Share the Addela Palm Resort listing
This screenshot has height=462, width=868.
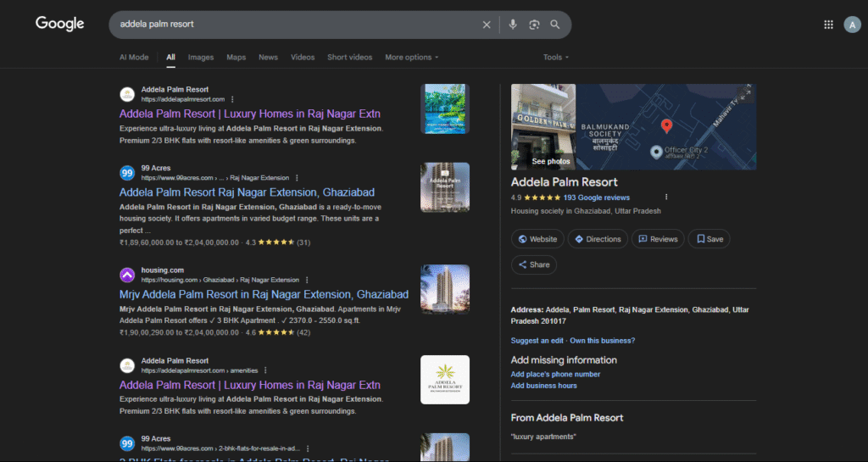click(x=533, y=264)
